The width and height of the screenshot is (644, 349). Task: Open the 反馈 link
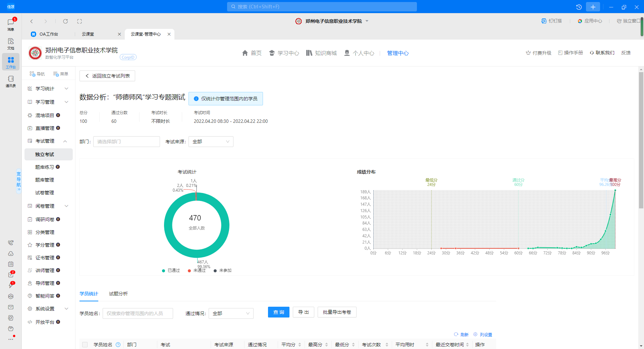(626, 53)
